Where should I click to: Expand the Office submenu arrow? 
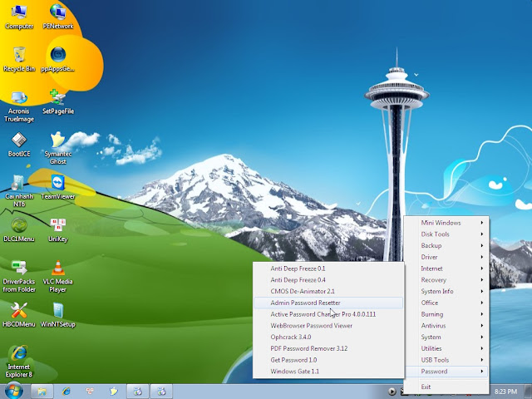click(x=482, y=303)
